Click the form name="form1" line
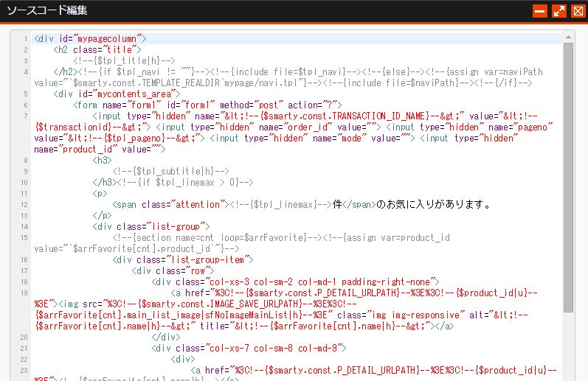 click(x=207, y=105)
